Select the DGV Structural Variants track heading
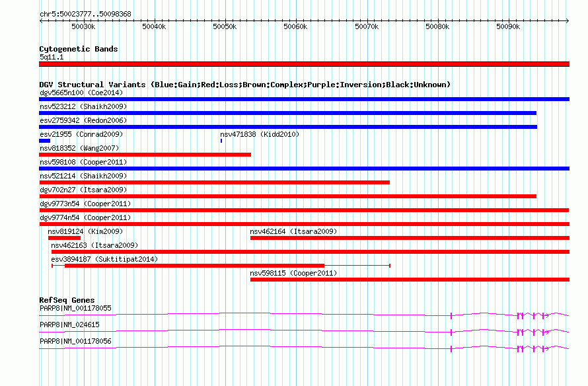Screen dimensions: 588x386 point(245,85)
